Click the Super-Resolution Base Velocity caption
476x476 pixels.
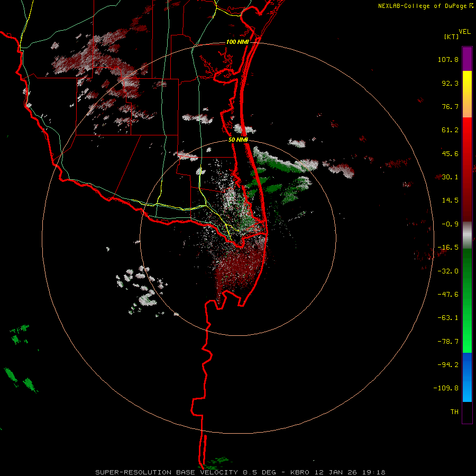(240, 472)
